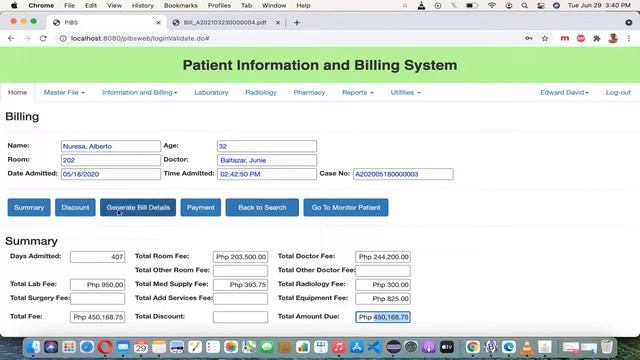Click the Name field with Nuresa, Alberto

(x=111, y=146)
